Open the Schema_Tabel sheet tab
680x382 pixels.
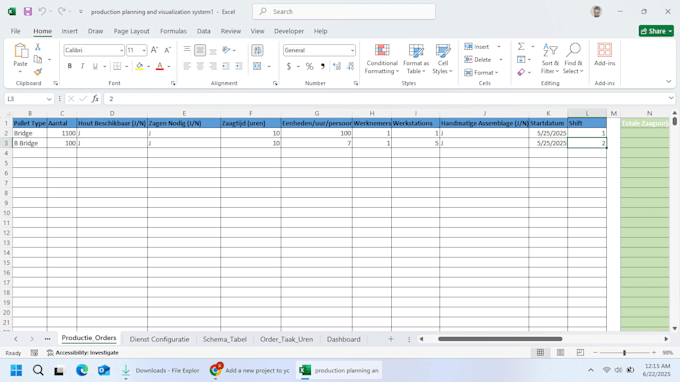click(225, 339)
